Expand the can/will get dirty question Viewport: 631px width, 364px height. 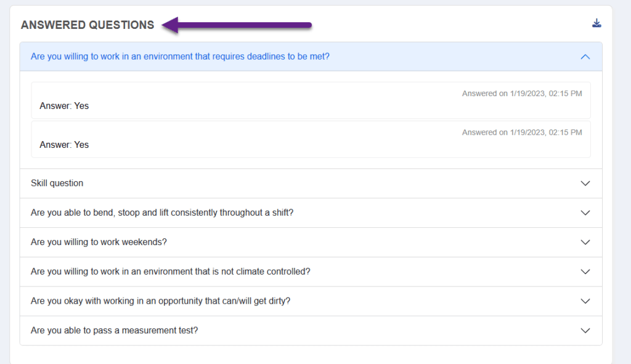click(x=585, y=301)
